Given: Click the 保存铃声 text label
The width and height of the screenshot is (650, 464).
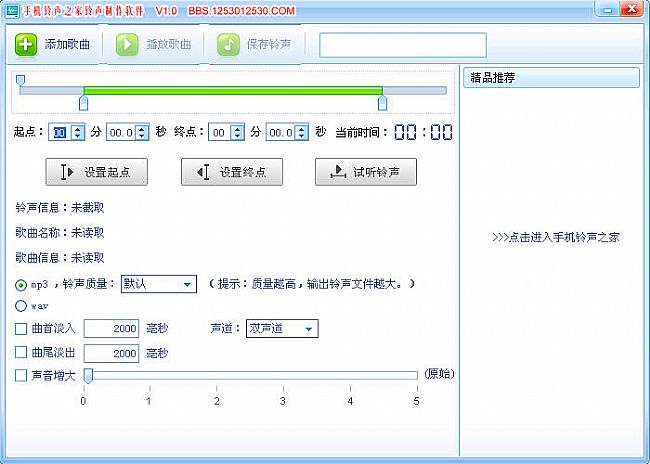Looking at the screenshot, I should point(269,44).
